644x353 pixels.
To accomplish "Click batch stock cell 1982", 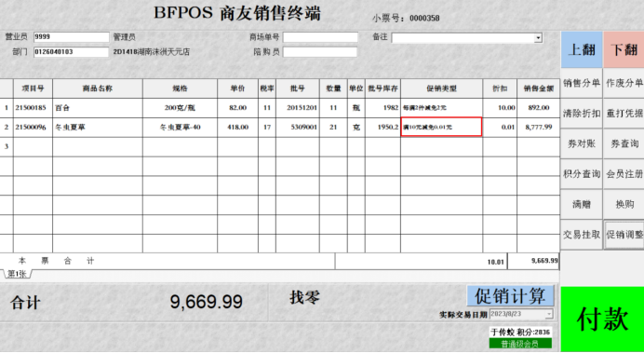I will coord(382,108).
